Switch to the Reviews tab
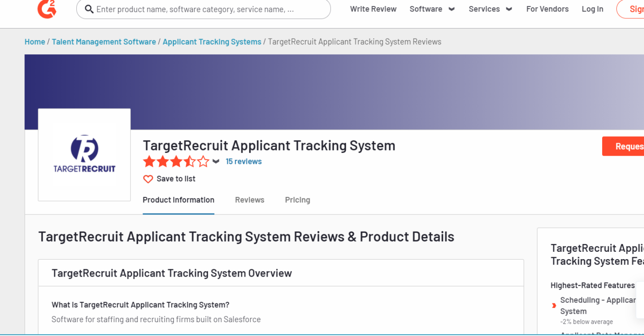The width and height of the screenshot is (644, 336). (250, 200)
